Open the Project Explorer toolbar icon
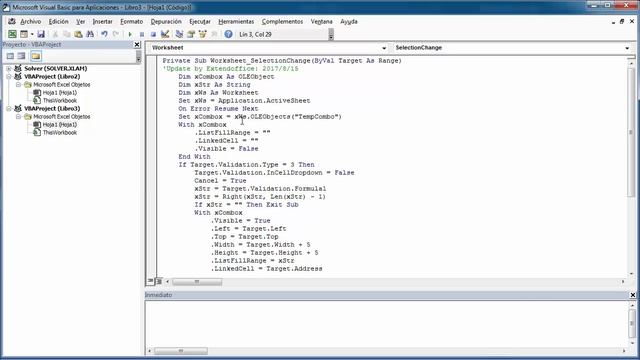The width and height of the screenshot is (640, 360). click(179, 34)
